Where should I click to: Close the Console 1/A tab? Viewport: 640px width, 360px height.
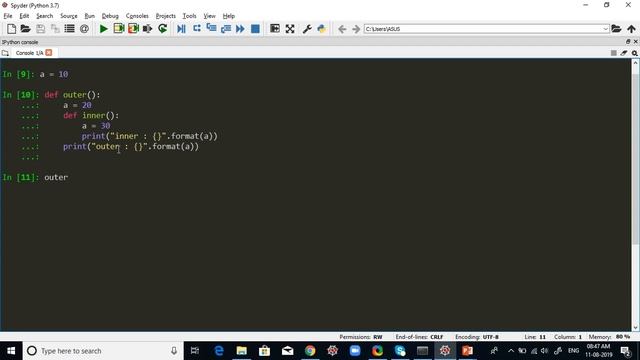click(x=49, y=53)
